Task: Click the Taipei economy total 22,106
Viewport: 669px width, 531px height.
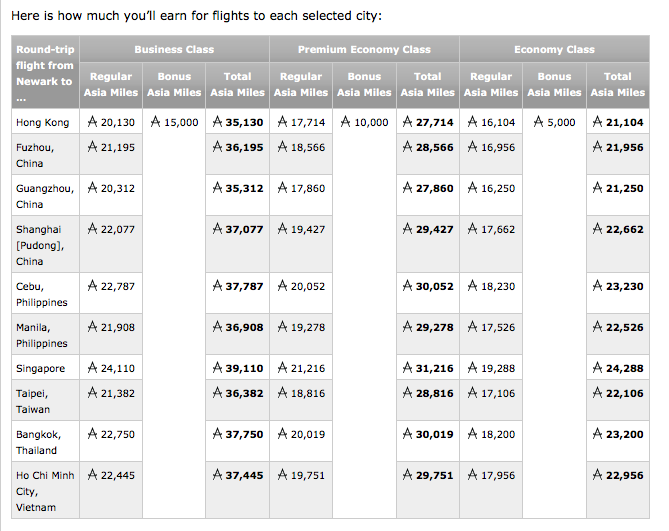Action: point(623,393)
